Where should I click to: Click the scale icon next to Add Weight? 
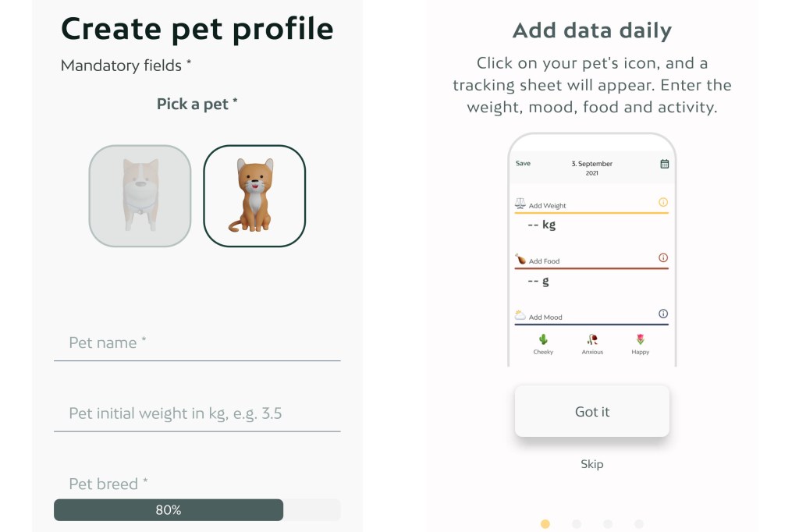520,204
